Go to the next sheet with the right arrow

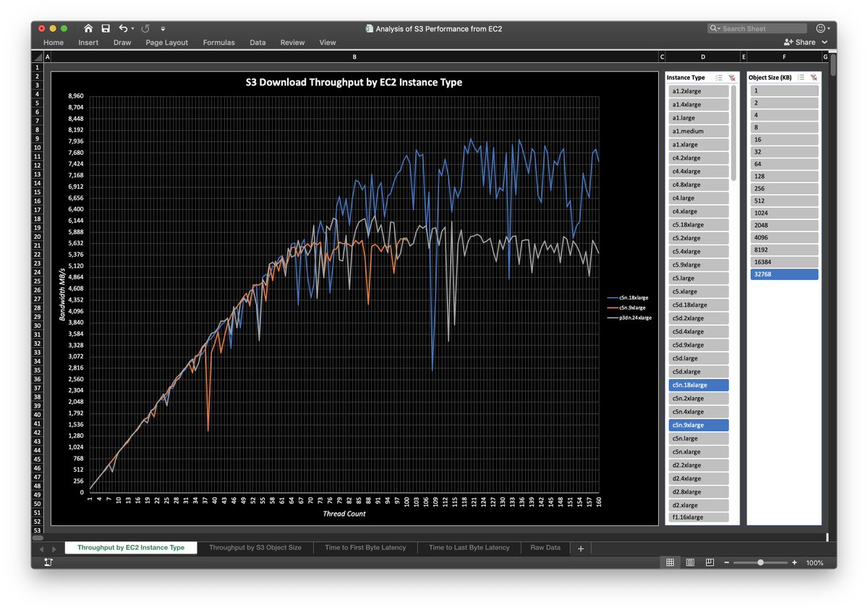pyautogui.click(x=53, y=549)
